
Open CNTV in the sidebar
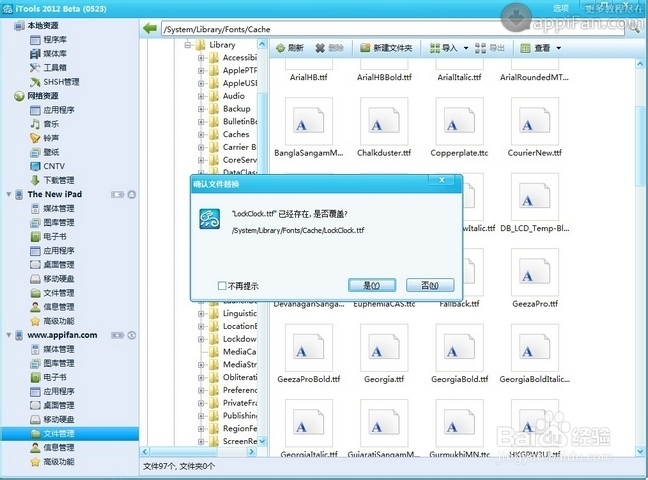[48, 166]
